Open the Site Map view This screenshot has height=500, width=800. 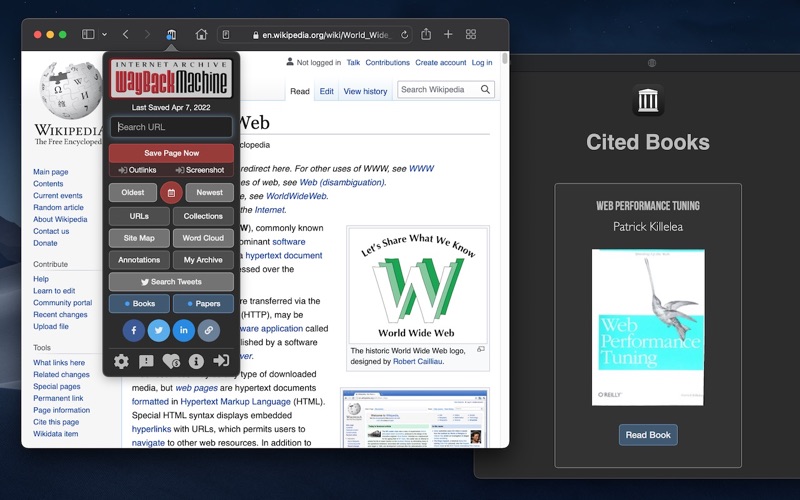tap(139, 238)
